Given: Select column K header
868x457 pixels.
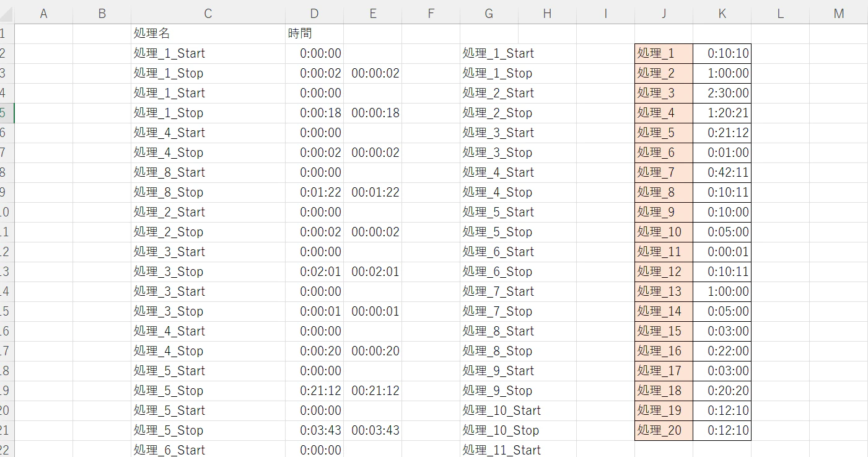Looking at the screenshot, I should pyautogui.click(x=722, y=14).
